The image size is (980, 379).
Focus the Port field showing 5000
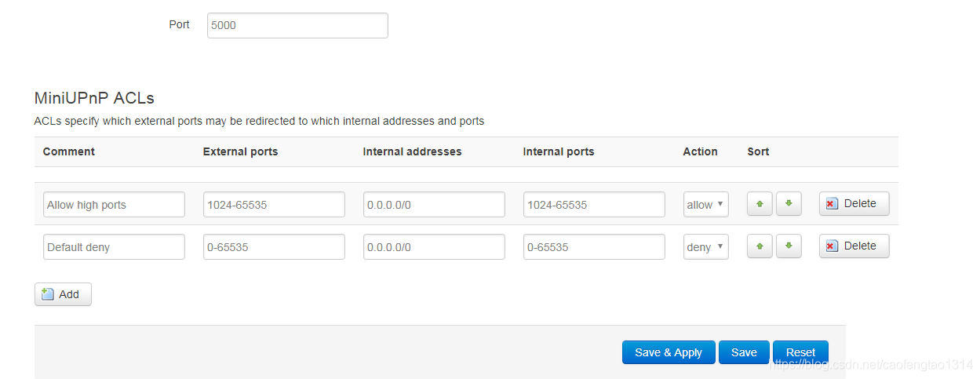pos(297,25)
